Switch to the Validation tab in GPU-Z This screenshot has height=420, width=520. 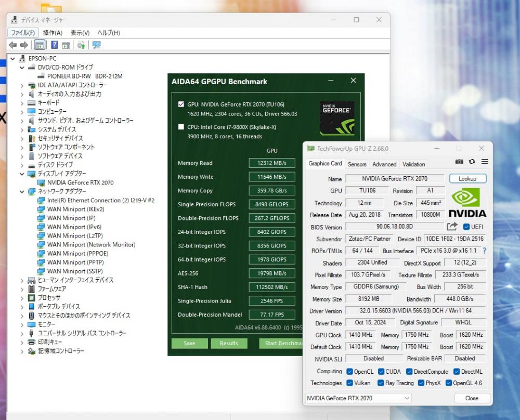413,164
